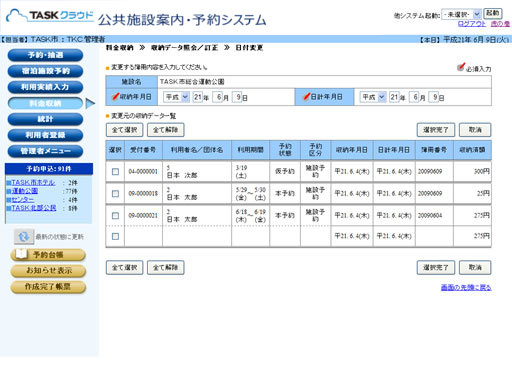Click the 利用期間 column header
The width and height of the screenshot is (512, 384).
pos(250,150)
